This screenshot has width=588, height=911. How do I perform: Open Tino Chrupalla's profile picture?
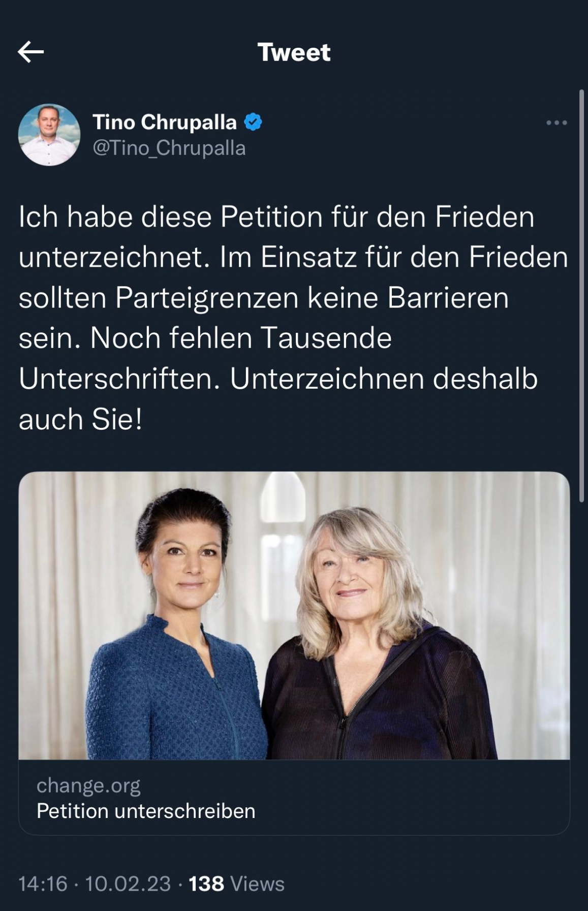click(49, 135)
